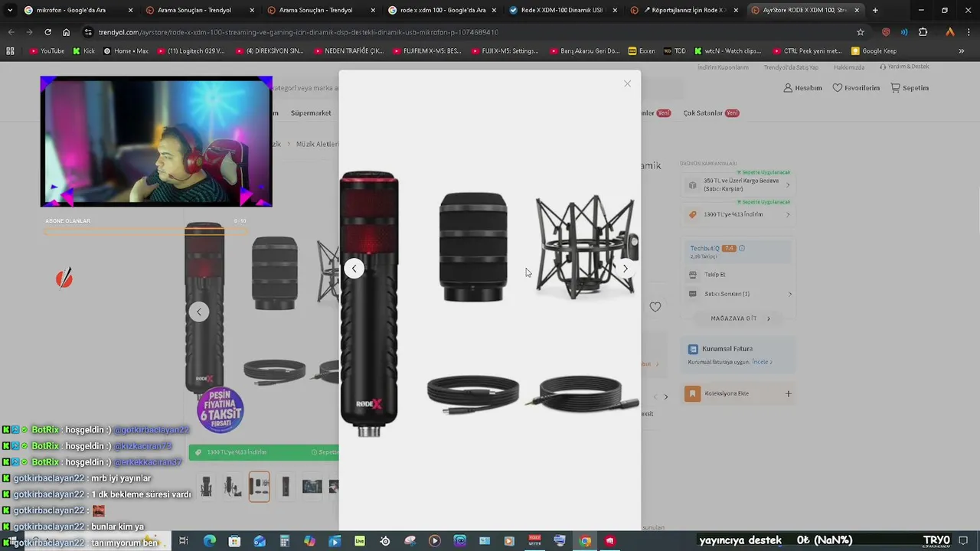The height and width of the screenshot is (551, 980).
Task: Open Favorilerim list
Action: pyautogui.click(x=856, y=88)
